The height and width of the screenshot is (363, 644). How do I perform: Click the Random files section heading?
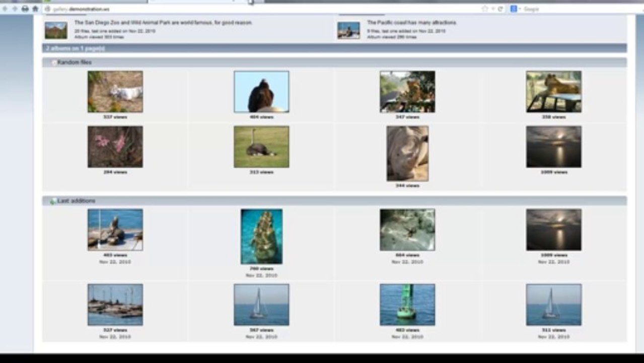pos(75,63)
